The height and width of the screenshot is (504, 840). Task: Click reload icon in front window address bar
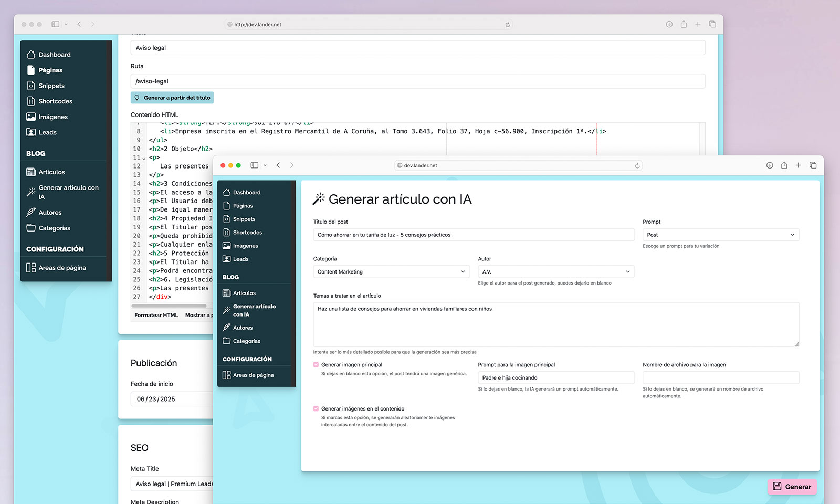[x=637, y=165]
